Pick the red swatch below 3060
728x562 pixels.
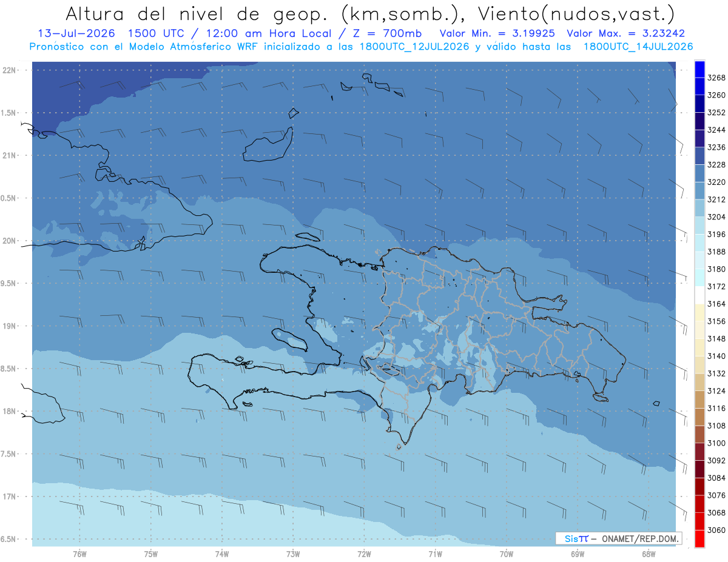point(699,538)
